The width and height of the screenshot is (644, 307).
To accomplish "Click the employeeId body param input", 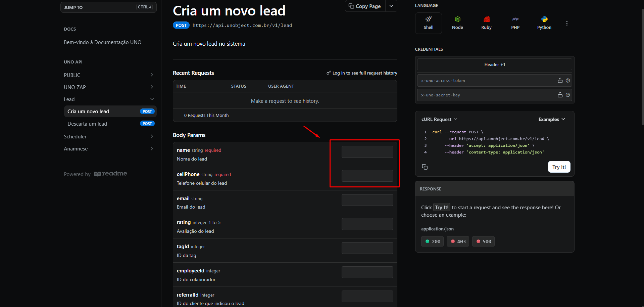I will point(367,272).
